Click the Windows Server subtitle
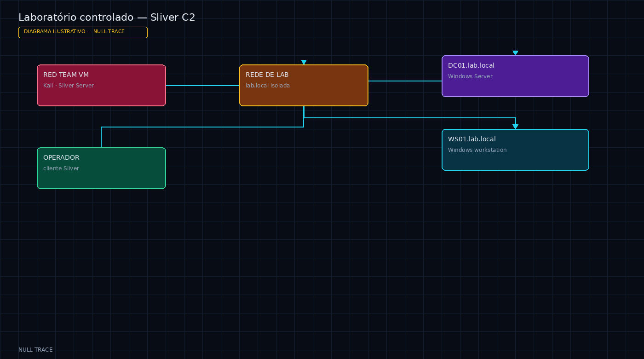This screenshot has width=644, height=359. [x=470, y=76]
